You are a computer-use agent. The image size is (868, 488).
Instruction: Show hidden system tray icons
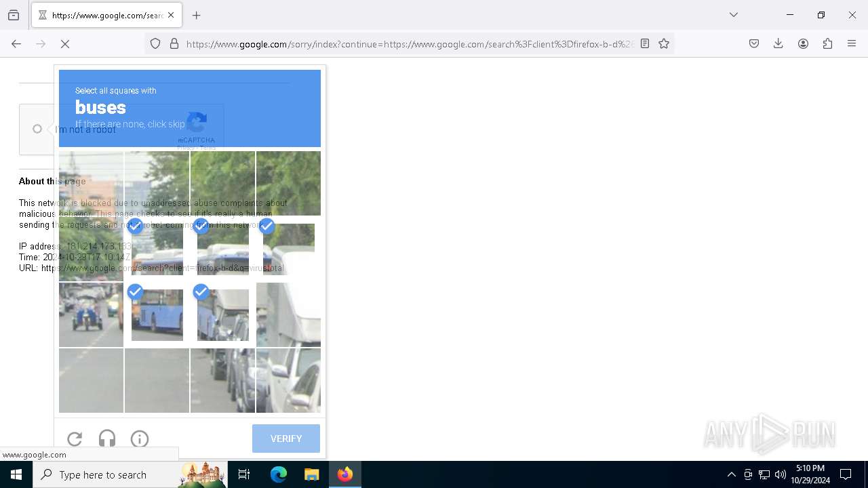coord(731,474)
